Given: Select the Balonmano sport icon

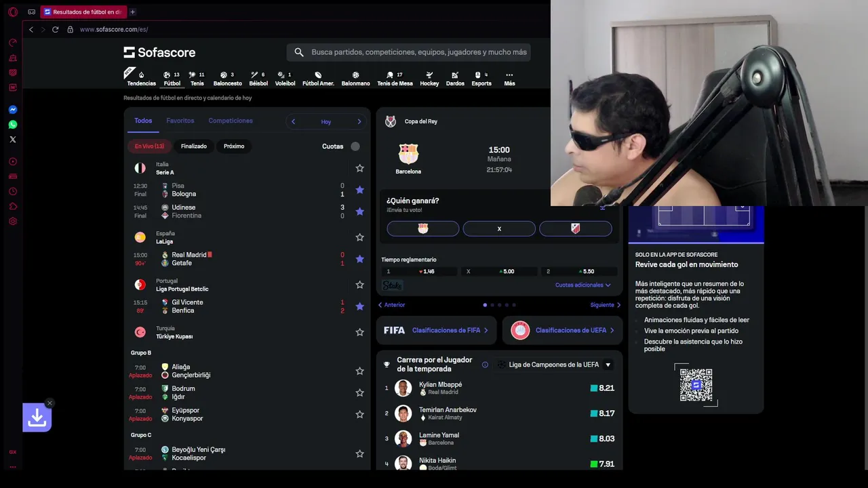Looking at the screenshot, I should (x=355, y=79).
